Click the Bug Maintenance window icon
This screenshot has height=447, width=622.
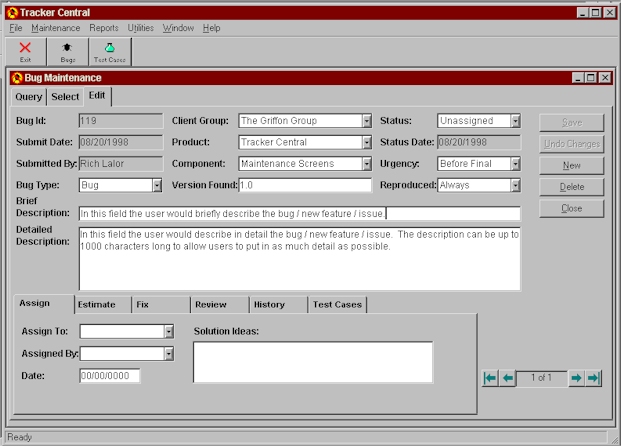point(17,78)
